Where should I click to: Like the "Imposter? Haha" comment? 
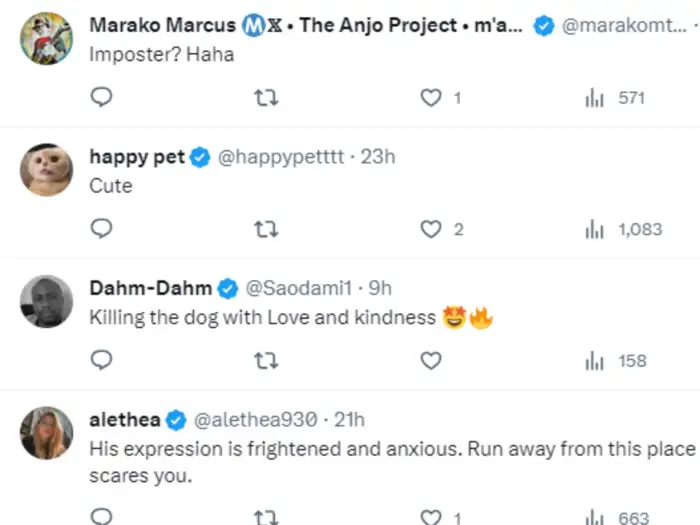[431, 98]
